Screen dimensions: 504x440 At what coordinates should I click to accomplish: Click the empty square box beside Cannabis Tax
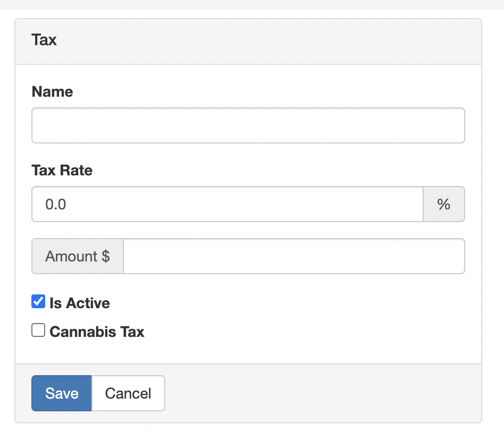coord(38,330)
